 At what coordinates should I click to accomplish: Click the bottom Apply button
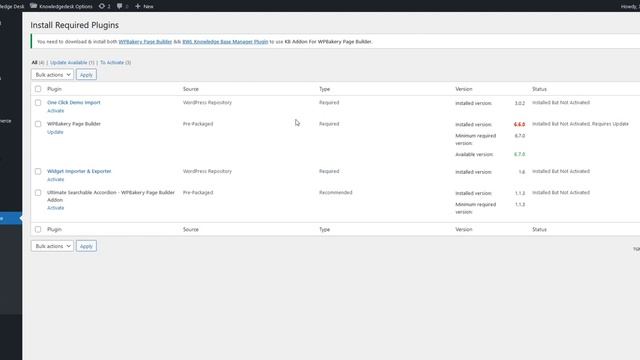coord(86,246)
